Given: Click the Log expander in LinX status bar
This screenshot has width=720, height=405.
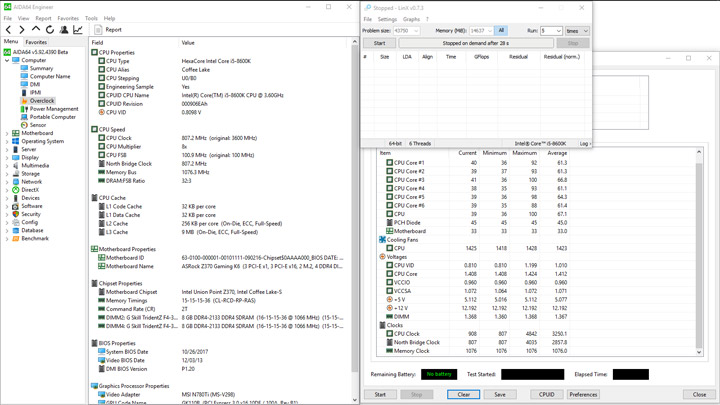Looking at the screenshot, I should (x=585, y=143).
